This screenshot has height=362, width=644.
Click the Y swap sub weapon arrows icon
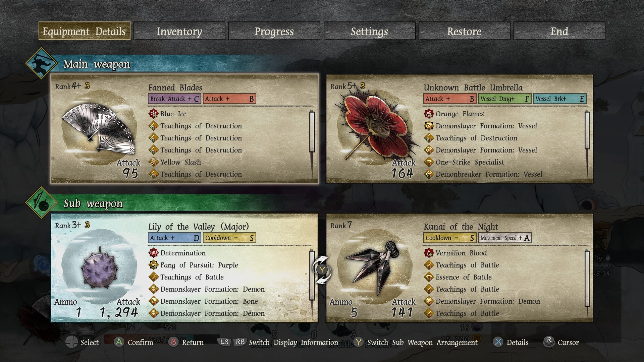[x=322, y=269]
